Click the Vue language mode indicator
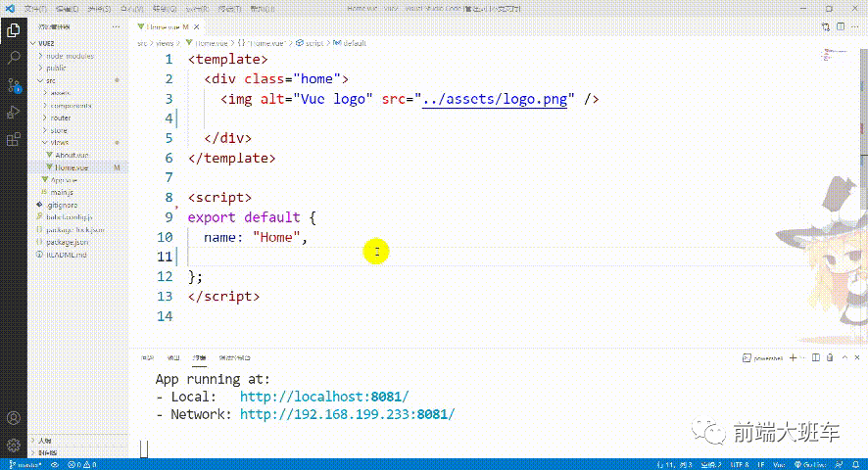868x470 pixels. coord(779,464)
